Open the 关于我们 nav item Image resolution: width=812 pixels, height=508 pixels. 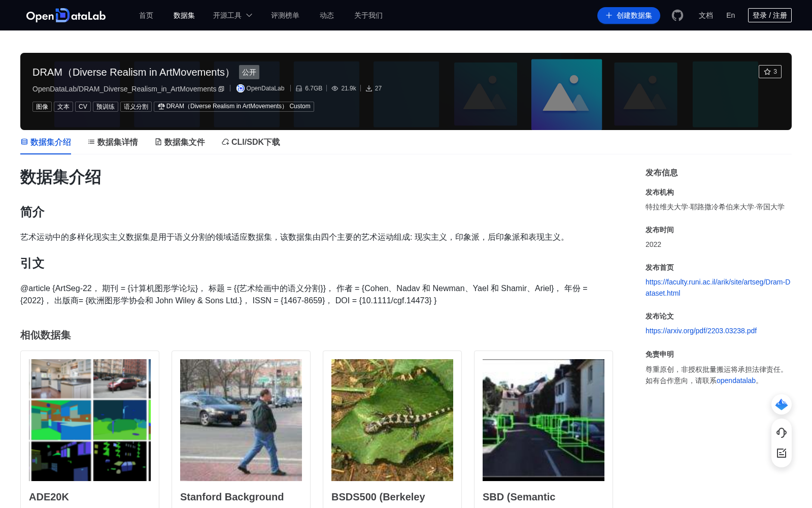[x=368, y=15]
